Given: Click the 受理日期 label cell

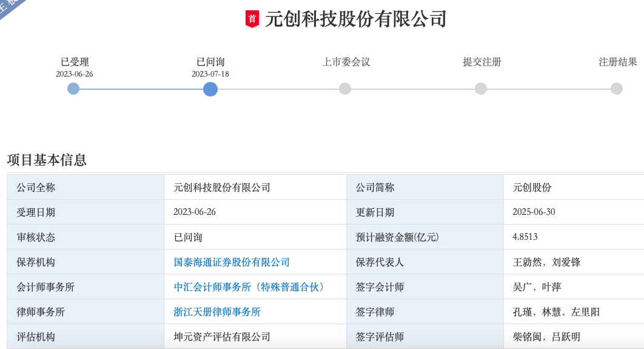Looking at the screenshot, I should coord(86,212).
